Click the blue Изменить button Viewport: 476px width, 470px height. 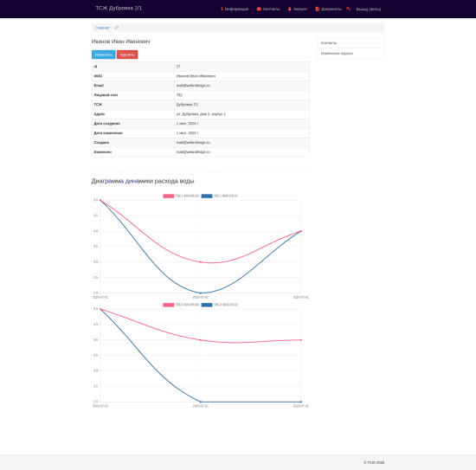(104, 55)
